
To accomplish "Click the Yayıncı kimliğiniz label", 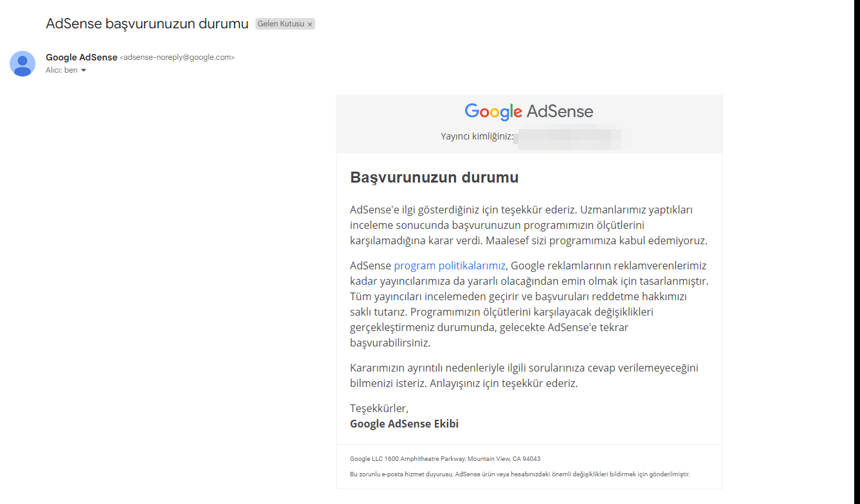I will click(477, 137).
